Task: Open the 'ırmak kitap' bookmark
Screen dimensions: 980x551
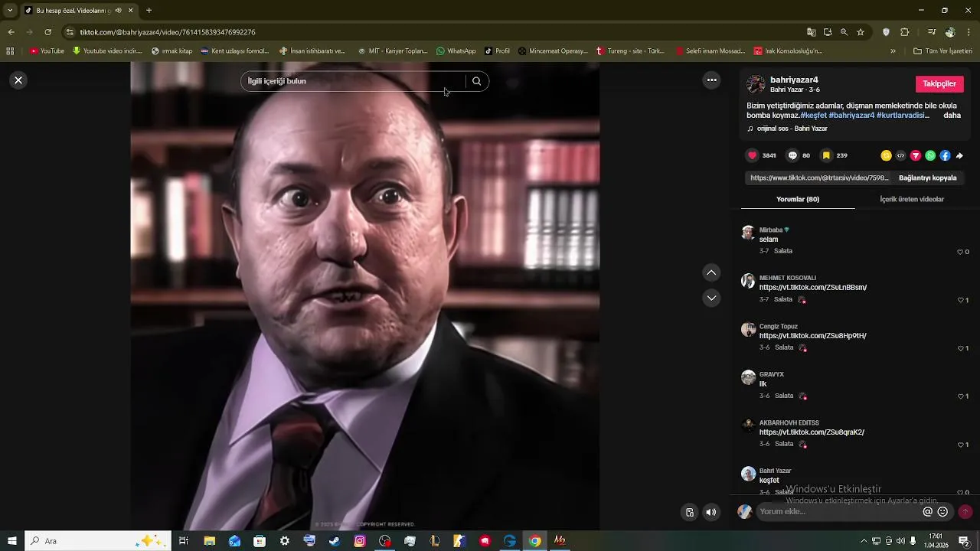Action: [x=172, y=51]
